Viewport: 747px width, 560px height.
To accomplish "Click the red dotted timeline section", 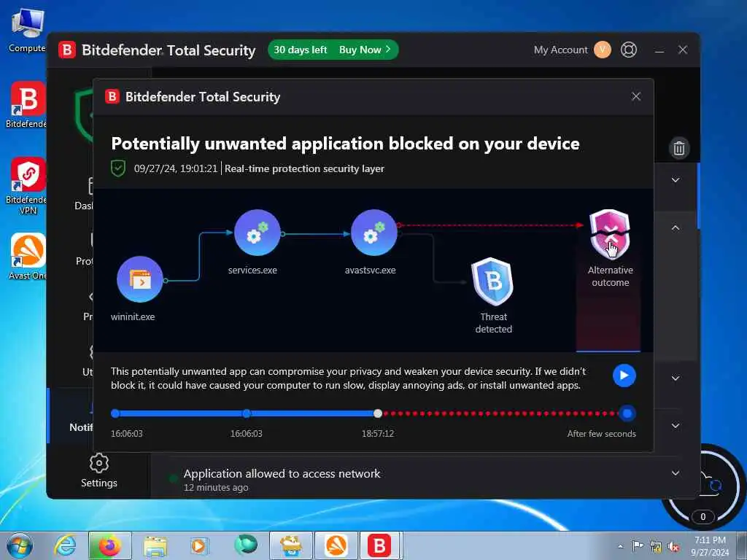I will tap(501, 413).
